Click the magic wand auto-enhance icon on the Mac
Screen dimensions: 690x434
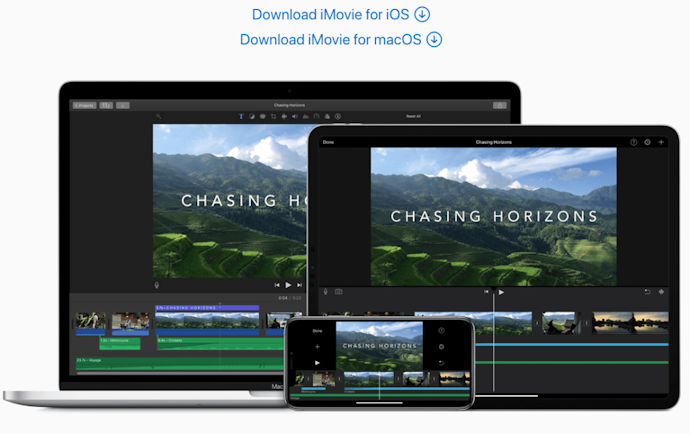tap(158, 116)
